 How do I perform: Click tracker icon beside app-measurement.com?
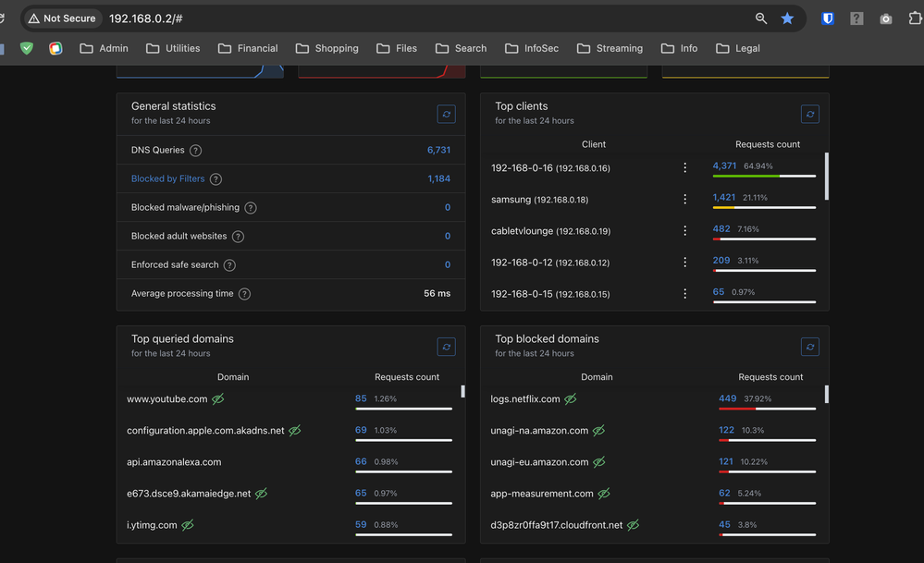click(604, 494)
